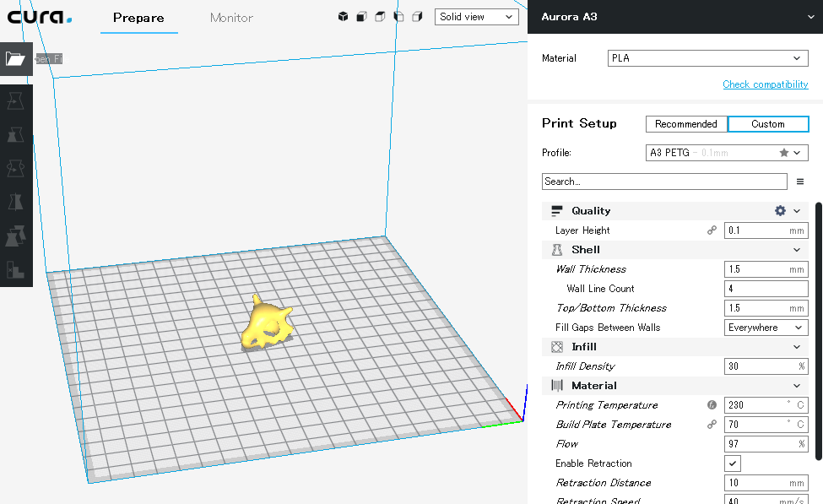823x504 pixels.
Task: Open the Solid view dropdown
Action: pyautogui.click(x=477, y=17)
